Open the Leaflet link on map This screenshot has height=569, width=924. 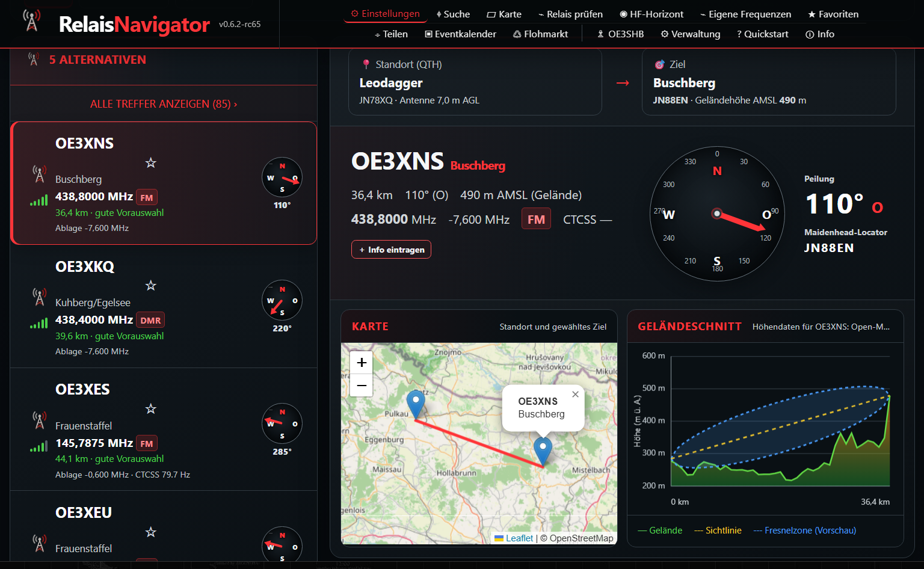tap(514, 538)
